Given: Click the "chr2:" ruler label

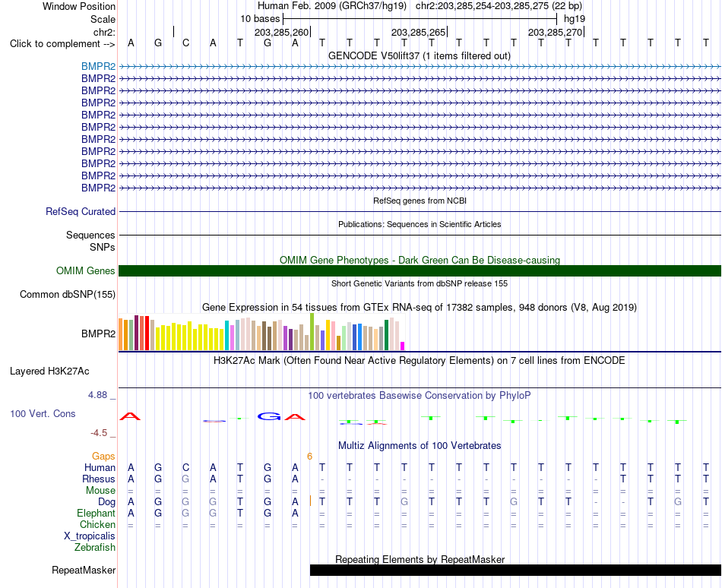Looking at the screenshot, I should tap(104, 32).
